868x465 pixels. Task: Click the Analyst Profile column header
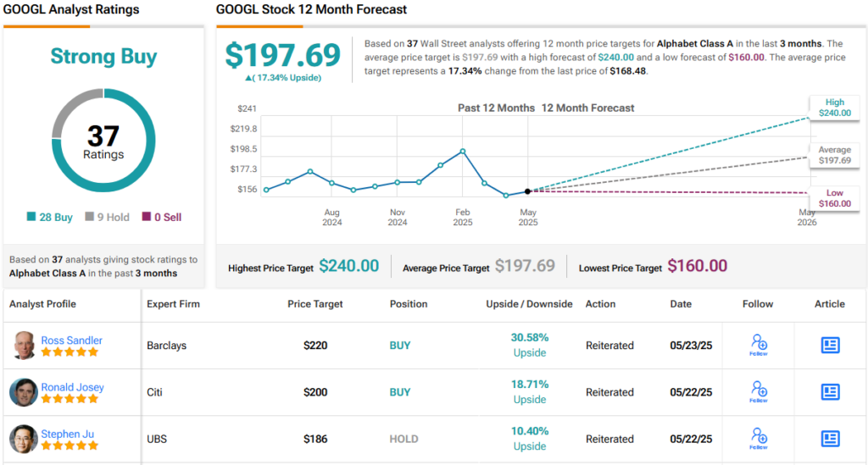pos(42,304)
